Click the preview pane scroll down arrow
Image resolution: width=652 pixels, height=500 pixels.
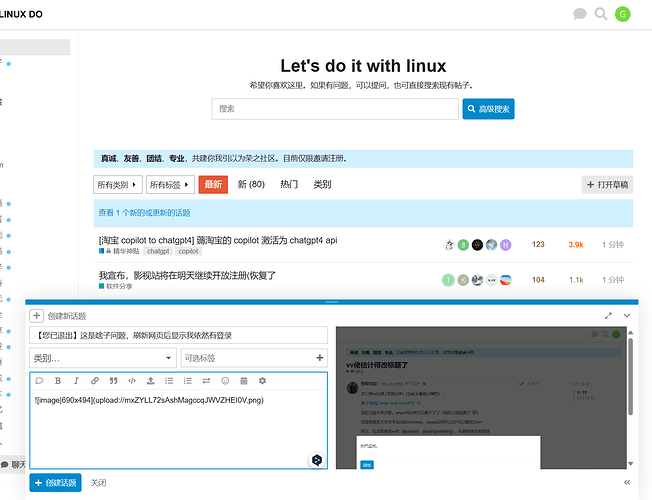[x=630, y=464]
